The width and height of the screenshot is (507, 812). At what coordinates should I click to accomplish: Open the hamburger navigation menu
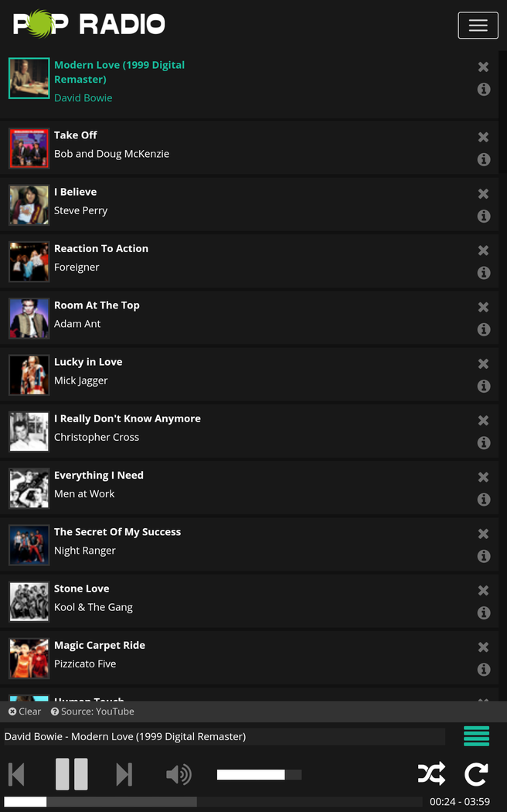478,26
